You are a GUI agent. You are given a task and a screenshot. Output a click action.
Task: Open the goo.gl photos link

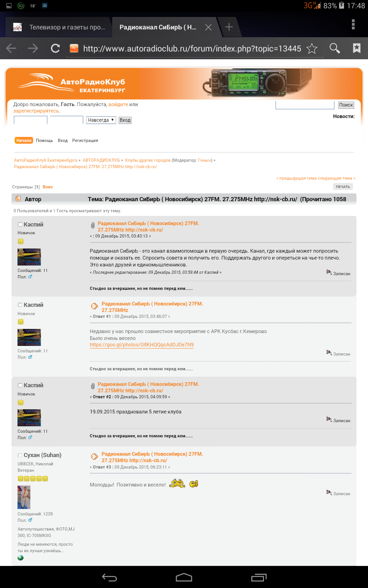coord(142,345)
